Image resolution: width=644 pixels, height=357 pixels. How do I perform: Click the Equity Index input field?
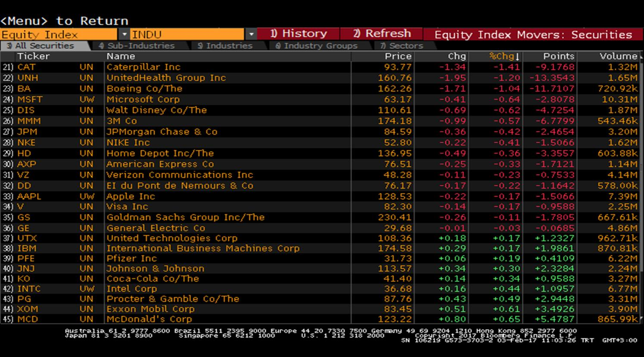click(59, 34)
